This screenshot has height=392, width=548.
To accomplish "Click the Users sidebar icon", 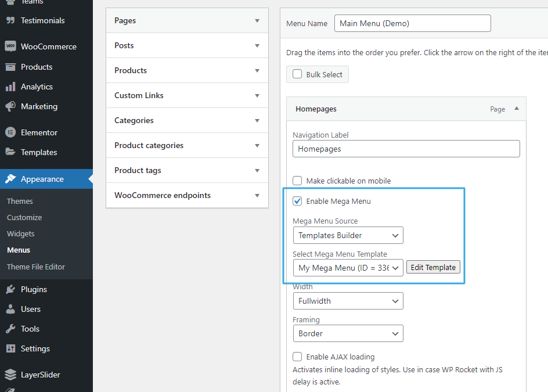I will point(10,309).
